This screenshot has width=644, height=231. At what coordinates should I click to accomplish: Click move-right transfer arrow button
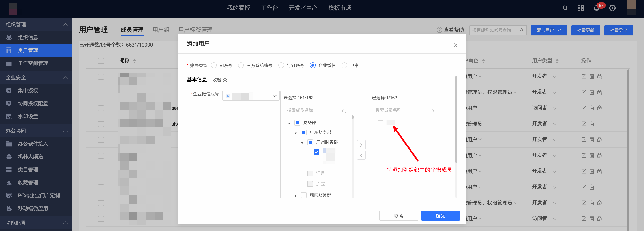coord(361,145)
